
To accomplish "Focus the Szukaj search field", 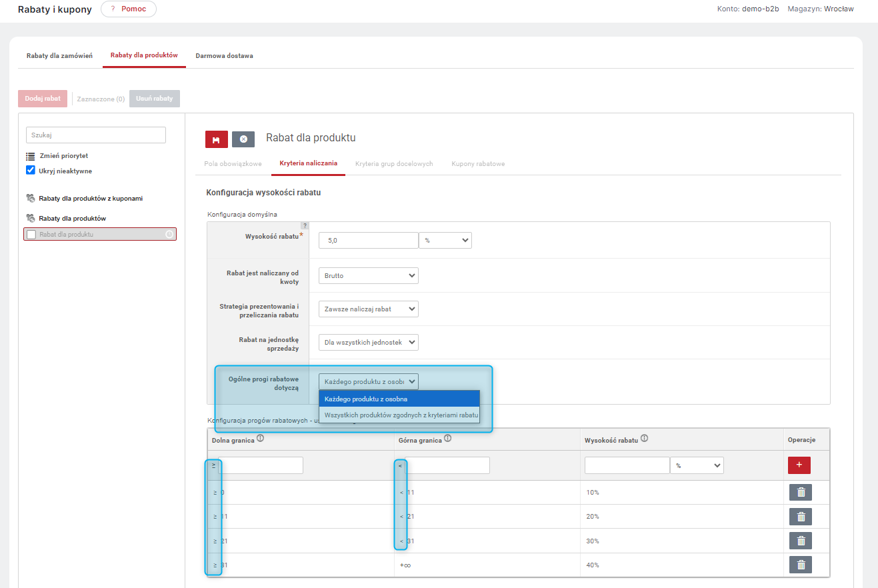I will click(x=96, y=135).
